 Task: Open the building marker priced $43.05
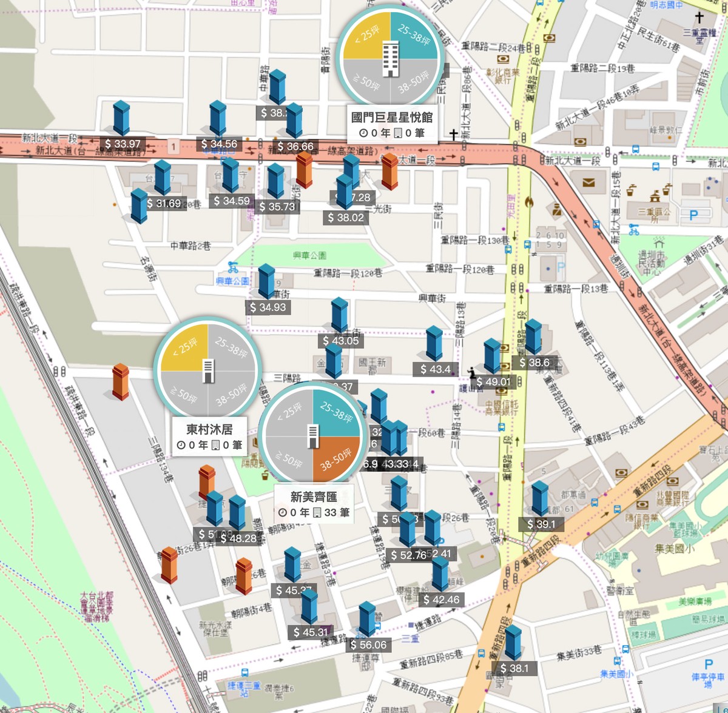point(340,315)
